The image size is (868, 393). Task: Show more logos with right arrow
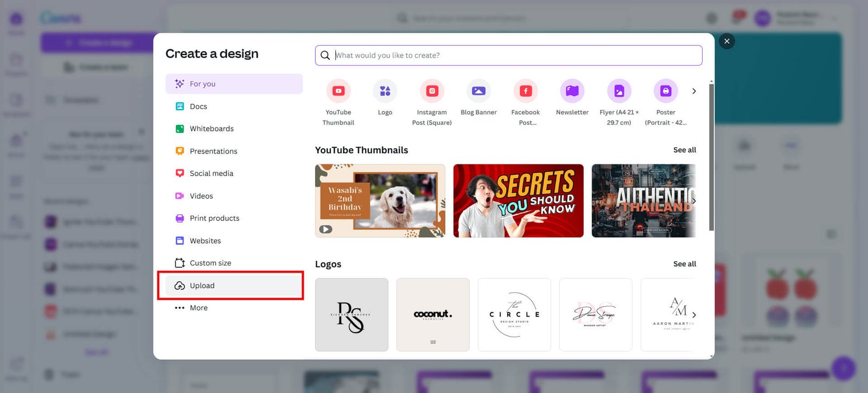coord(694,315)
